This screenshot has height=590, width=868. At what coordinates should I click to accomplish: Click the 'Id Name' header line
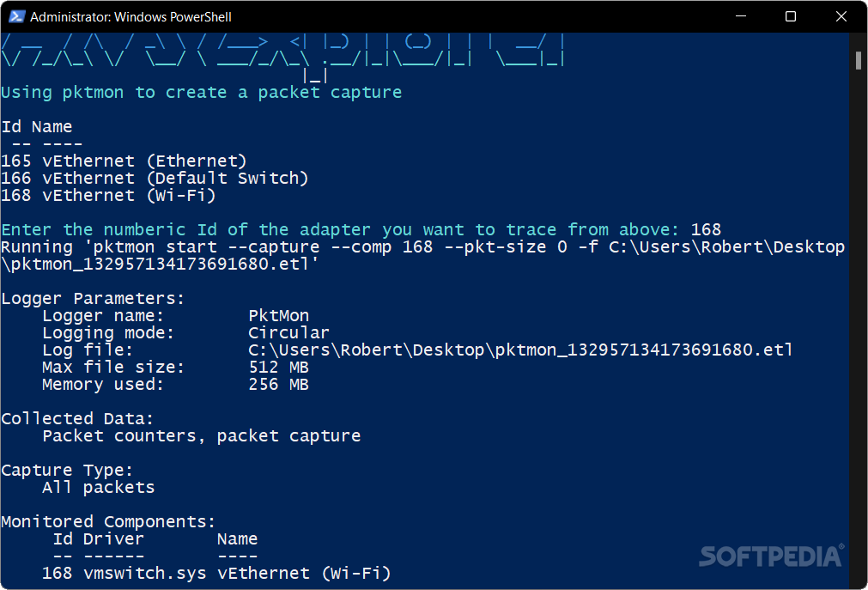pyautogui.click(x=37, y=127)
